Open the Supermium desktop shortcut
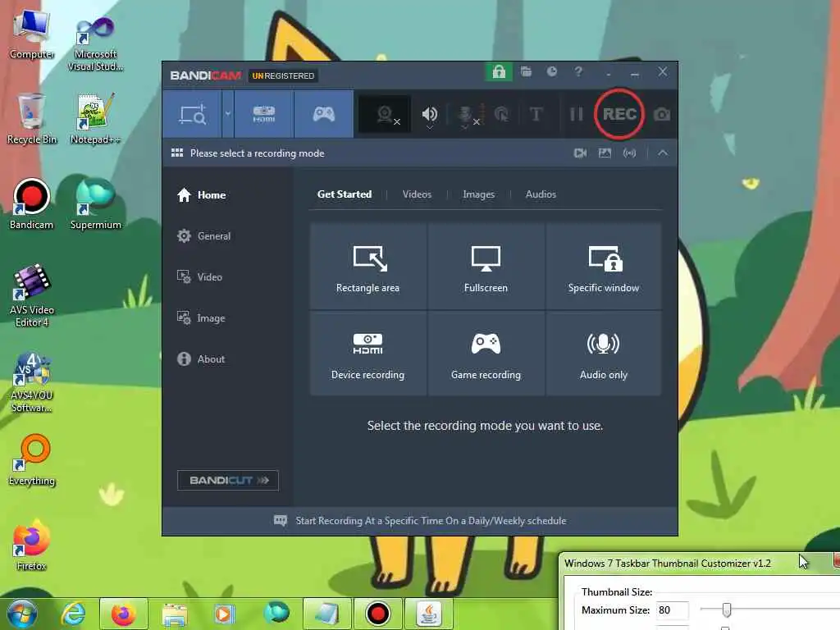Image resolution: width=840 pixels, height=630 pixels. 95,204
